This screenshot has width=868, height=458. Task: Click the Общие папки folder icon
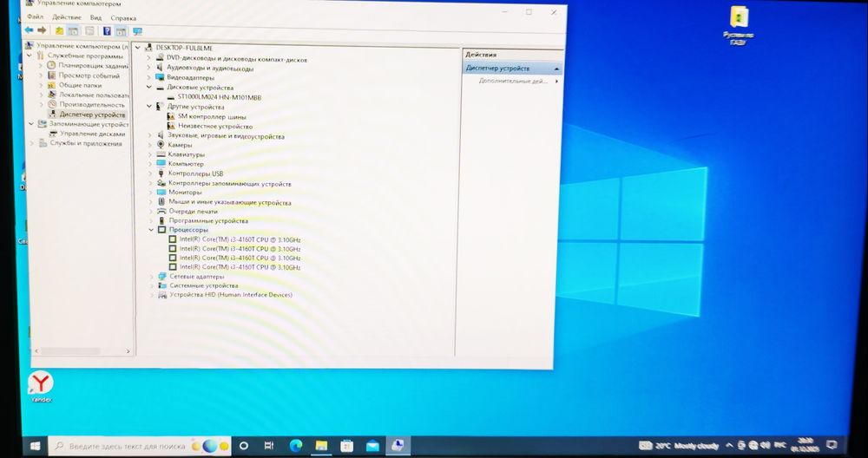(x=52, y=85)
